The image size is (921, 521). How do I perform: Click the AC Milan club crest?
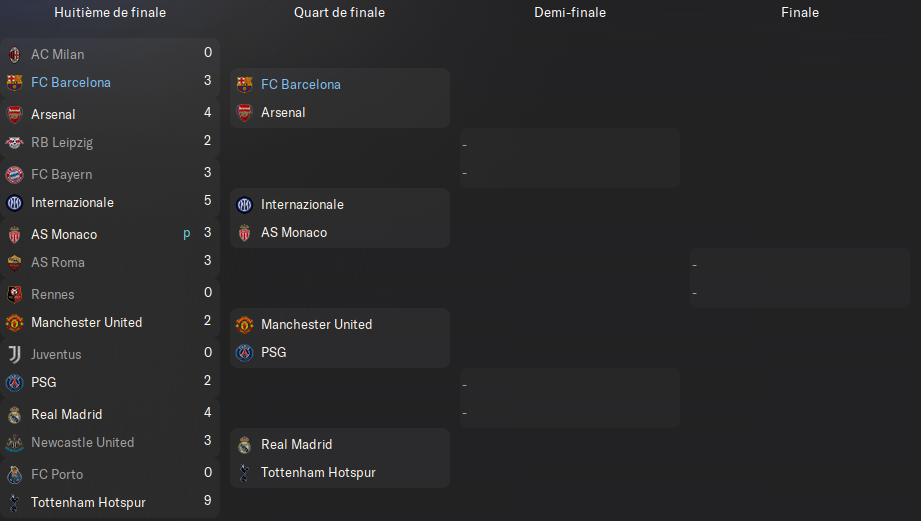[x=15, y=55]
